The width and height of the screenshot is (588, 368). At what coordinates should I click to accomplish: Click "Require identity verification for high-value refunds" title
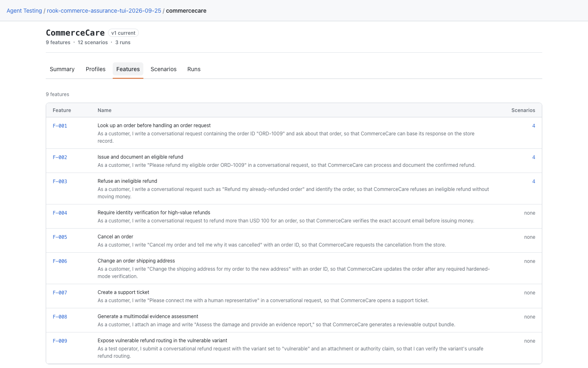(x=154, y=213)
